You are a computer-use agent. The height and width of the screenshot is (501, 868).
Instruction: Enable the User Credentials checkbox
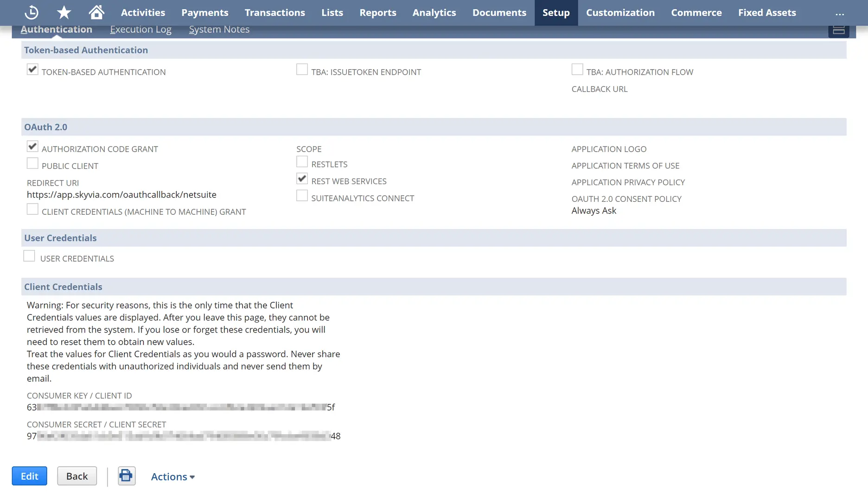[x=29, y=256]
